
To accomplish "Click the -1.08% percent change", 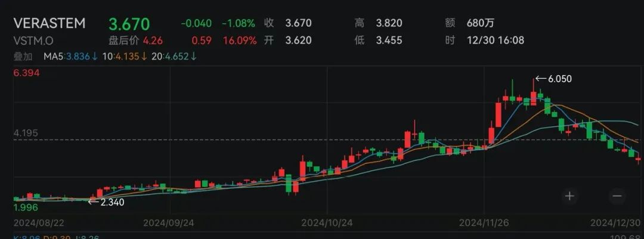I will (239, 23).
